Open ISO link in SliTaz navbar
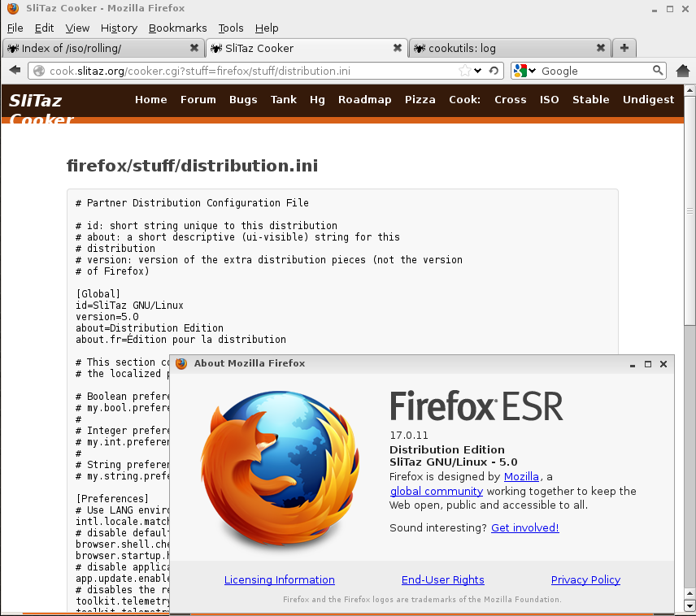Viewport: 696px width, 616px height. pyautogui.click(x=549, y=99)
